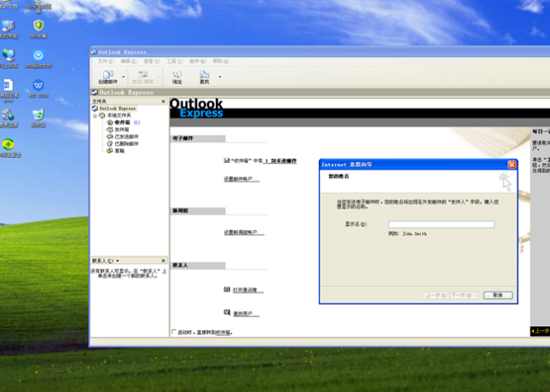The image size is (550, 392).
Task: Click the 设置新闻组帐户 link
Action: pos(244,233)
